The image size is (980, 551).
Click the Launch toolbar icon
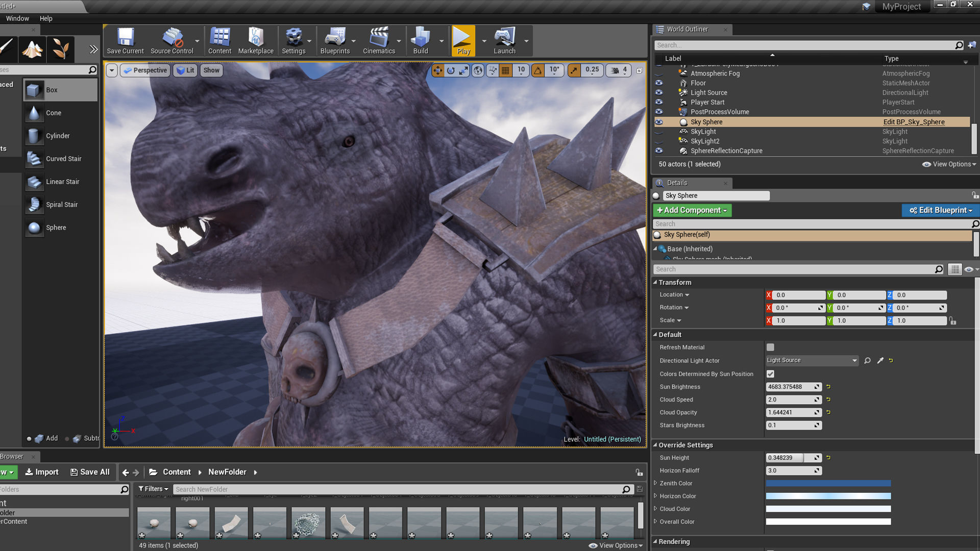click(504, 41)
